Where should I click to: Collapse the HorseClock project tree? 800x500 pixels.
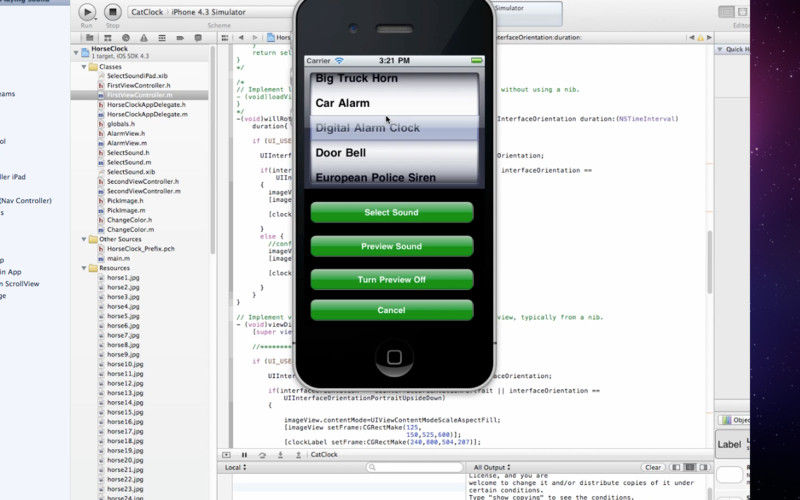[x=76, y=52]
